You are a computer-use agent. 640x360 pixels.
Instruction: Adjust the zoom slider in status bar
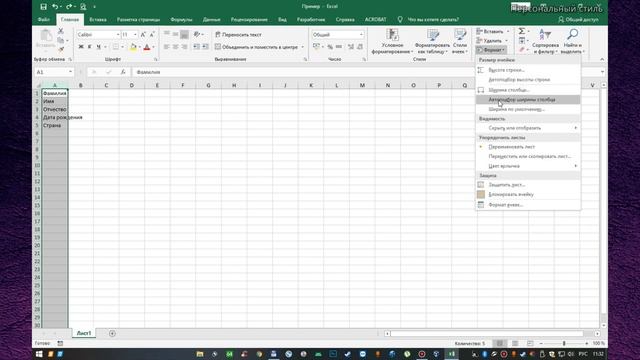click(564, 344)
